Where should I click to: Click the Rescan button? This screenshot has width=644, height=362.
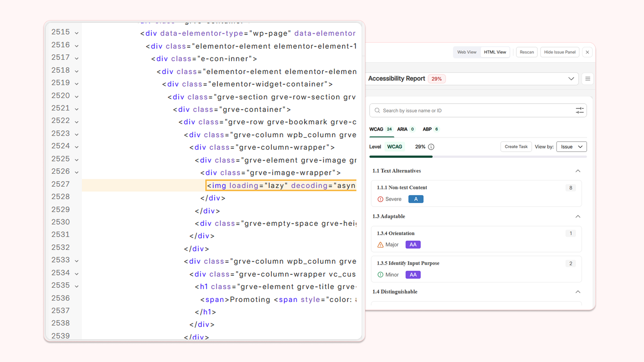pos(527,52)
